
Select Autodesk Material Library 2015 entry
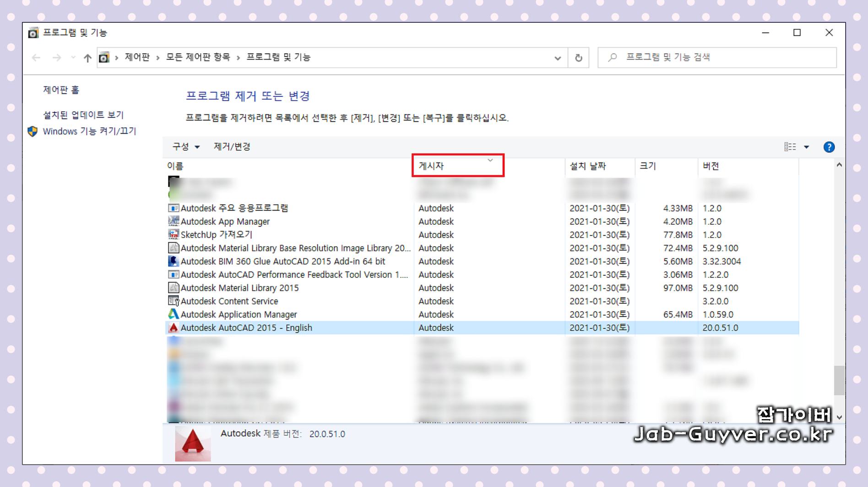click(482, 288)
